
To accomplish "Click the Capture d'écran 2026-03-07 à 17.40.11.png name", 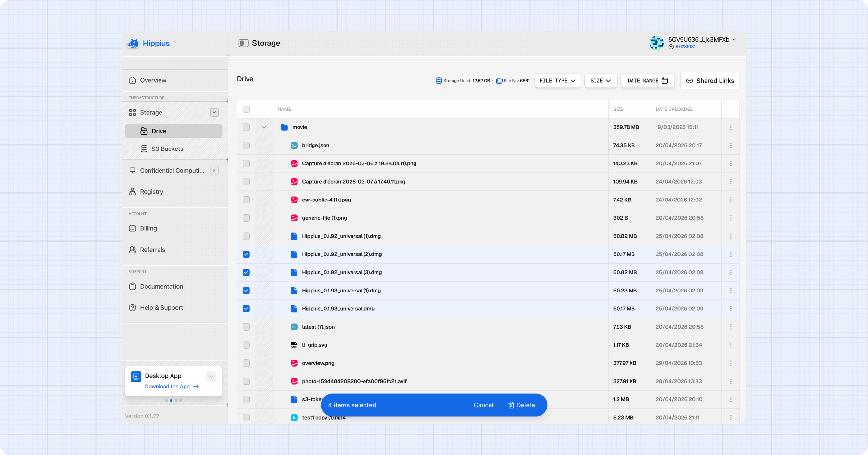I will pos(353,182).
